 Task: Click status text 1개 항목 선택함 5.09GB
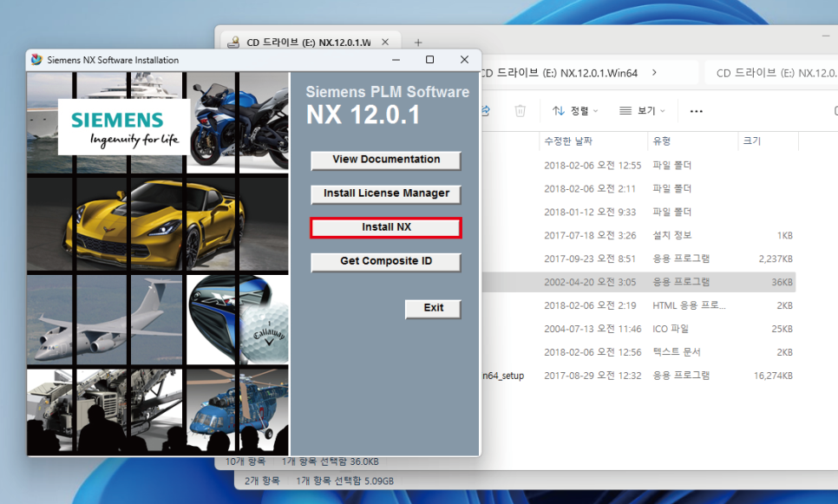[x=344, y=481]
